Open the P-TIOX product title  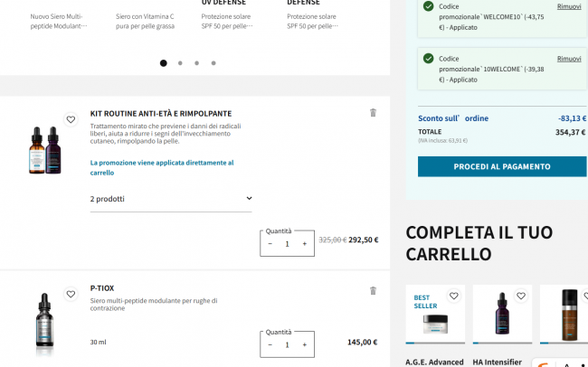click(102, 288)
